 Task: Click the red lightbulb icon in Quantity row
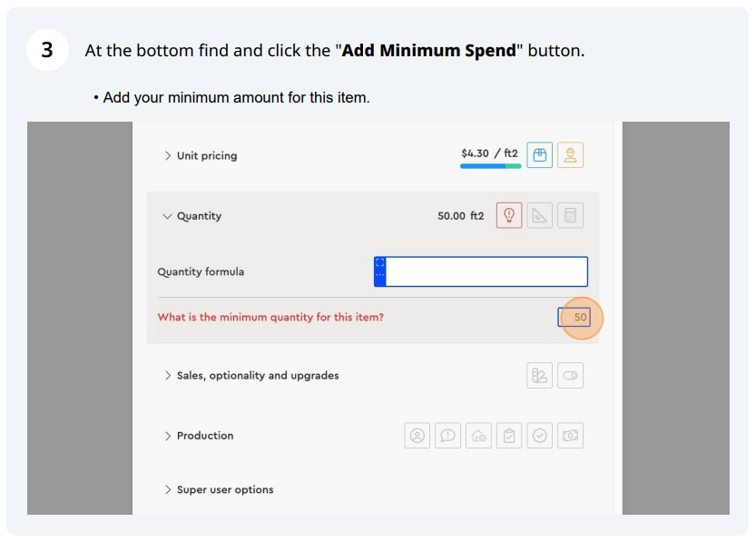click(508, 215)
